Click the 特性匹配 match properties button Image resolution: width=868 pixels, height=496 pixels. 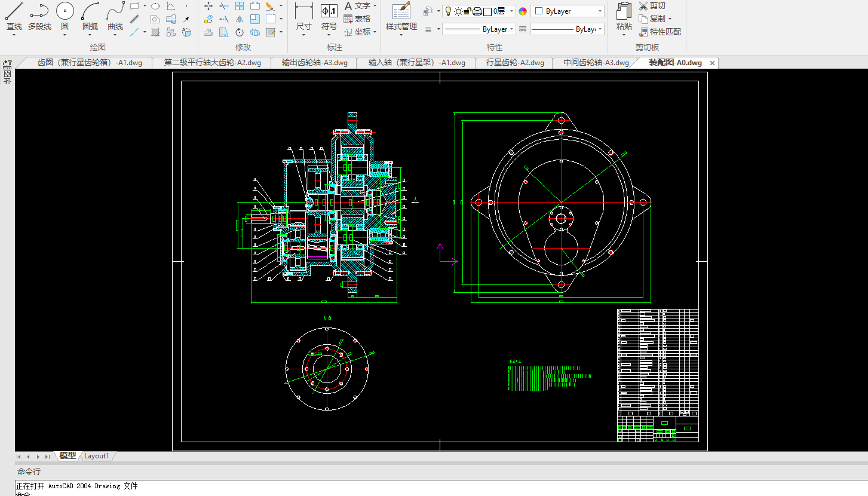tap(660, 32)
